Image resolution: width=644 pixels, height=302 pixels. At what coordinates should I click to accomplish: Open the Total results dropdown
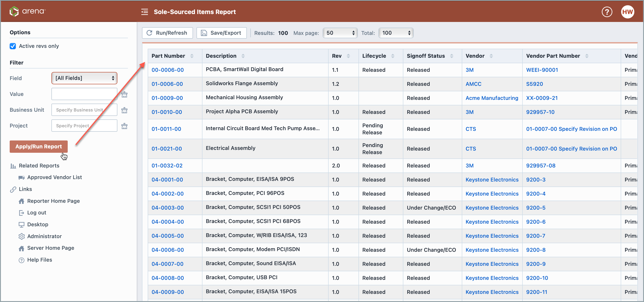[396, 33]
